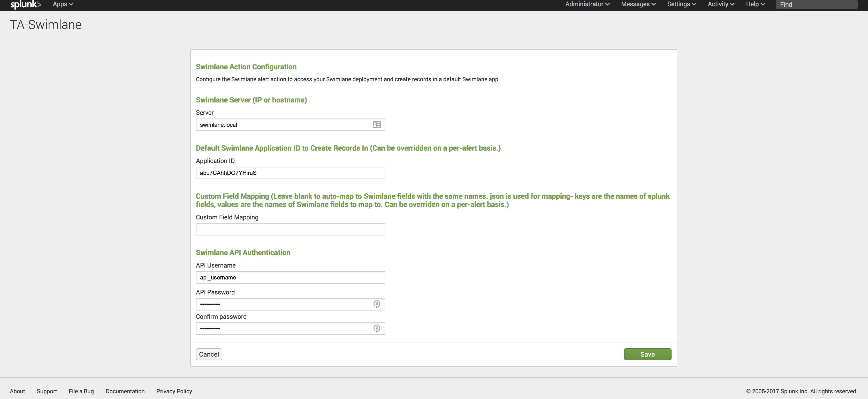Click the password manager icon in Confirm password field
The height and width of the screenshot is (399, 868).
tap(377, 329)
